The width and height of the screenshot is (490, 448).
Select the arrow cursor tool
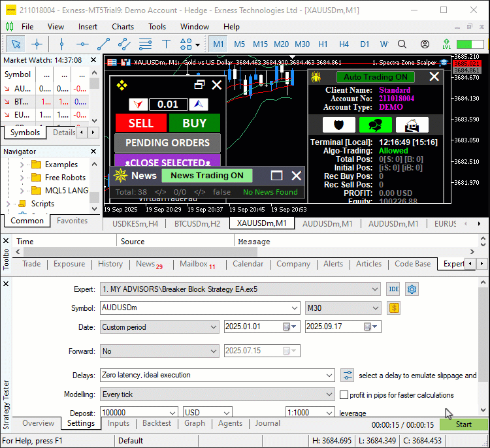pyautogui.click(x=16, y=44)
